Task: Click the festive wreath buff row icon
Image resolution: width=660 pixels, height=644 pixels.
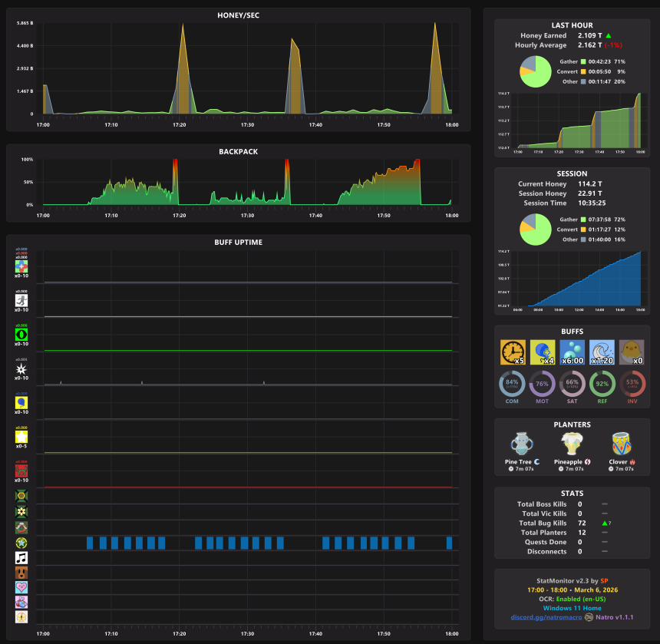Action: (x=21, y=527)
